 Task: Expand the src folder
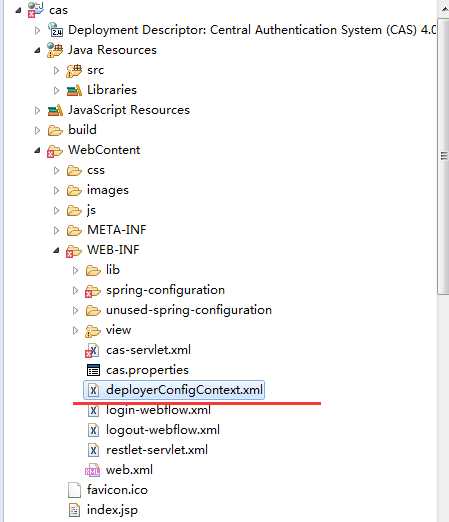click(56, 70)
